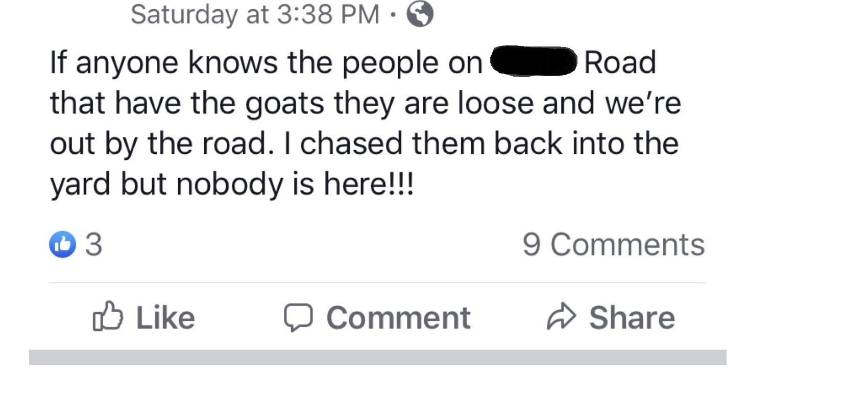Click the globe public-audience icon
The height and width of the screenshot is (398, 868).
(420, 14)
